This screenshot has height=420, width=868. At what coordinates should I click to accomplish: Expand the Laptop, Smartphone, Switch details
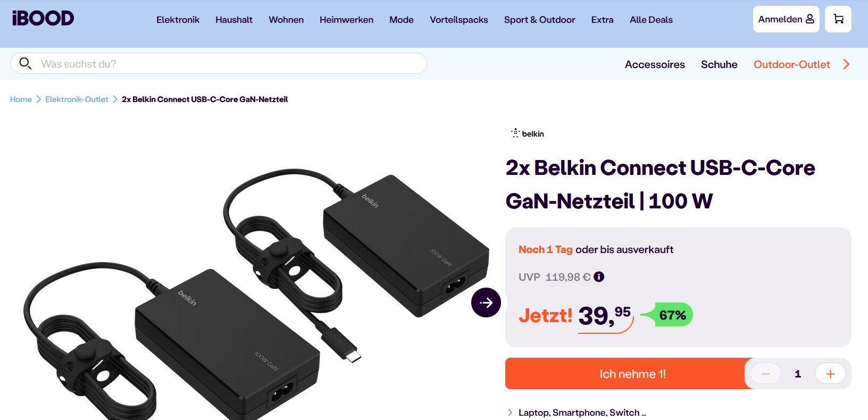[x=577, y=413]
